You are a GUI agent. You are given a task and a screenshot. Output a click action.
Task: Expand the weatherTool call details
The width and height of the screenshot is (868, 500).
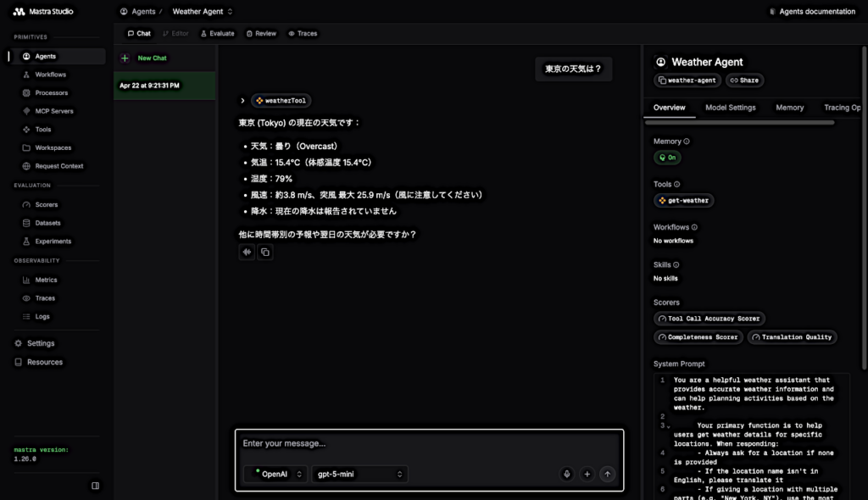pyautogui.click(x=242, y=101)
